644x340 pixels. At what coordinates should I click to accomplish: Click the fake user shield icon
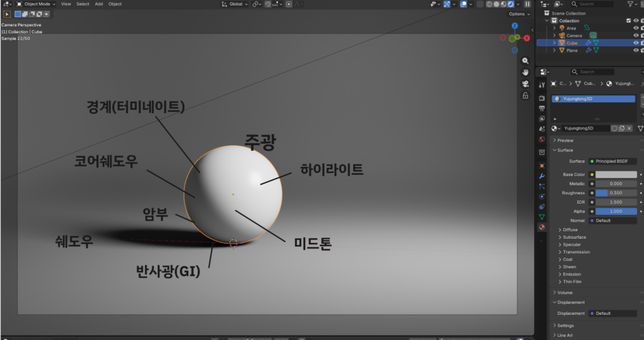pyautogui.click(x=614, y=129)
